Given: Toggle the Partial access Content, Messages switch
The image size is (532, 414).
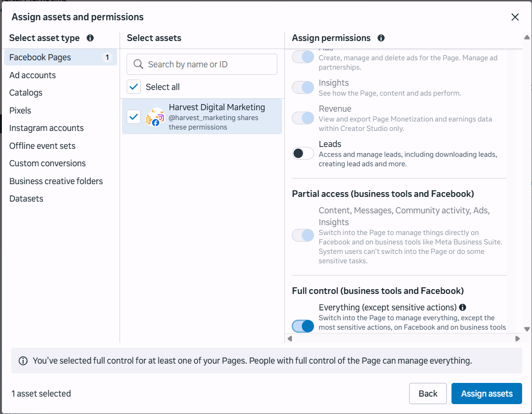Looking at the screenshot, I should 303,235.
